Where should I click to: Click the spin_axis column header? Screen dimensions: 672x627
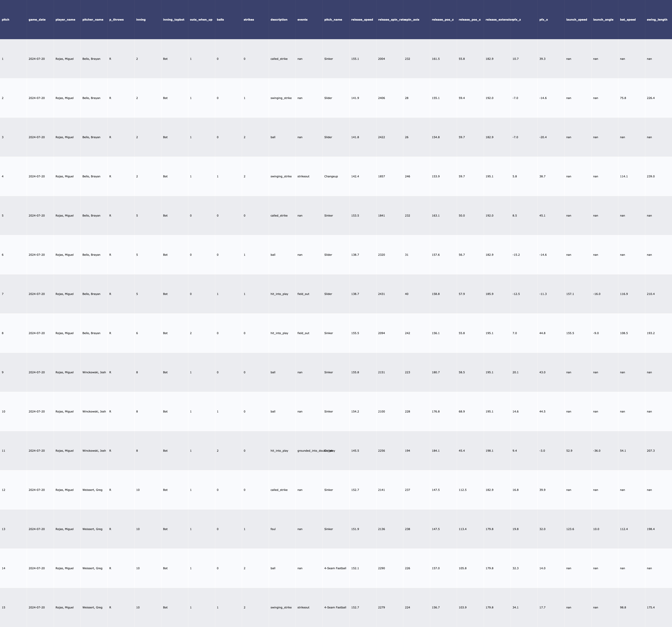click(x=412, y=20)
